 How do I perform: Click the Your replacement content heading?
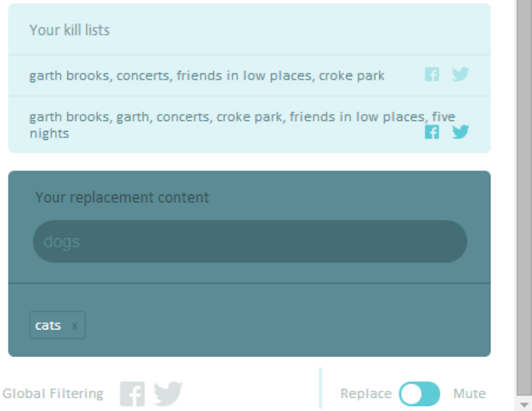click(122, 197)
